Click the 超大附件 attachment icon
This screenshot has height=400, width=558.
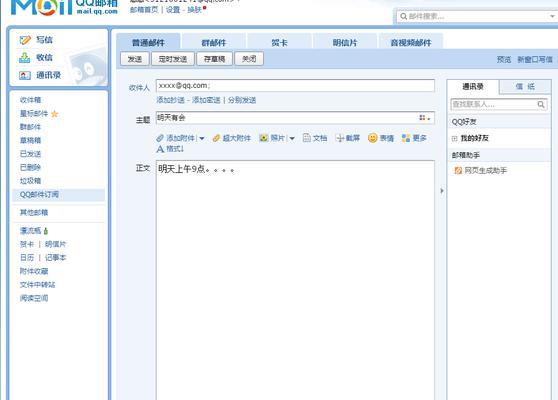point(216,138)
